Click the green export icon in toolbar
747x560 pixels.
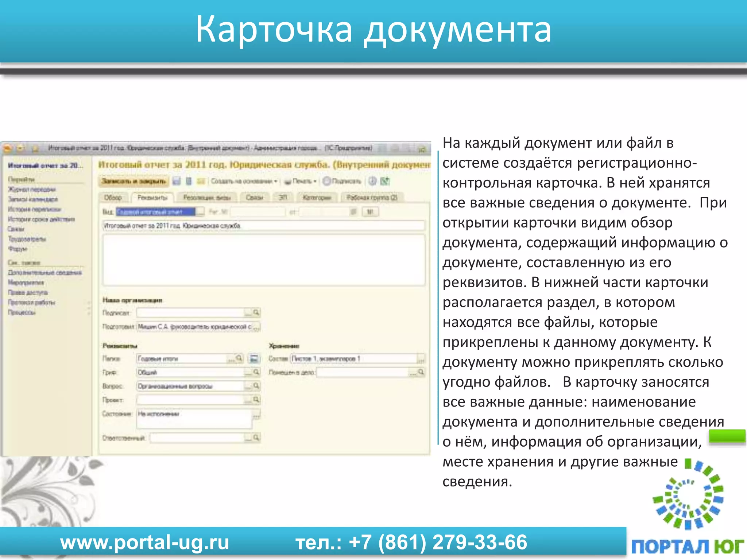pos(385,181)
